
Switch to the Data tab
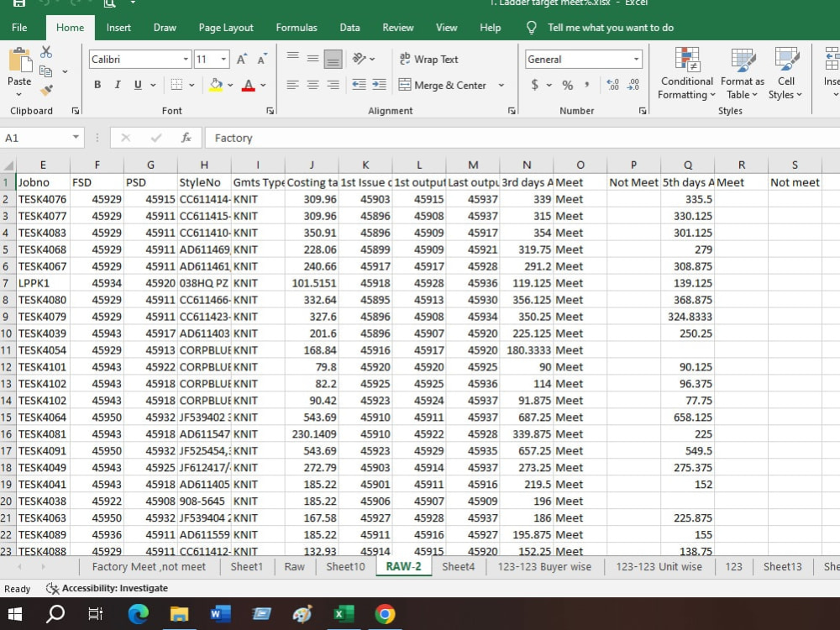349,28
